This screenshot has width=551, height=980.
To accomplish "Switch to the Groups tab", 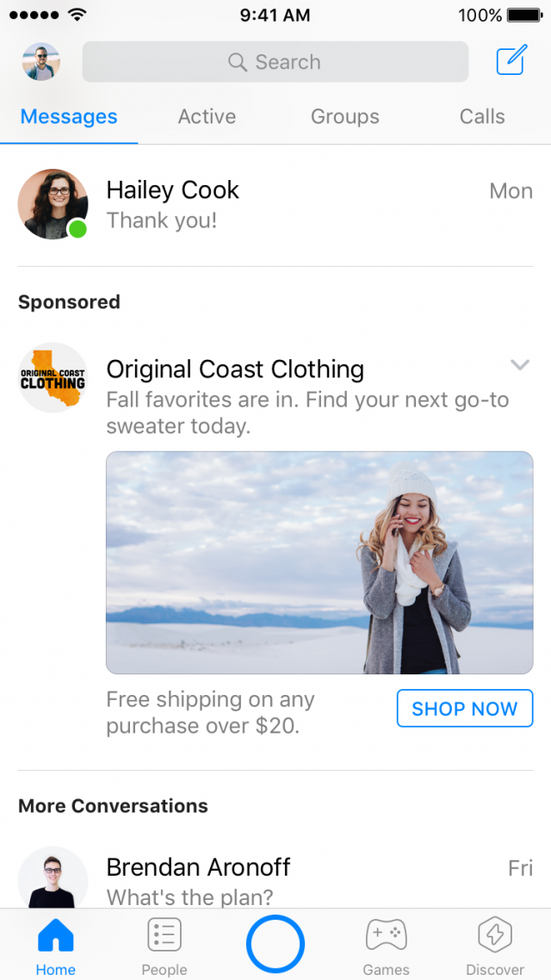I will 344,116.
